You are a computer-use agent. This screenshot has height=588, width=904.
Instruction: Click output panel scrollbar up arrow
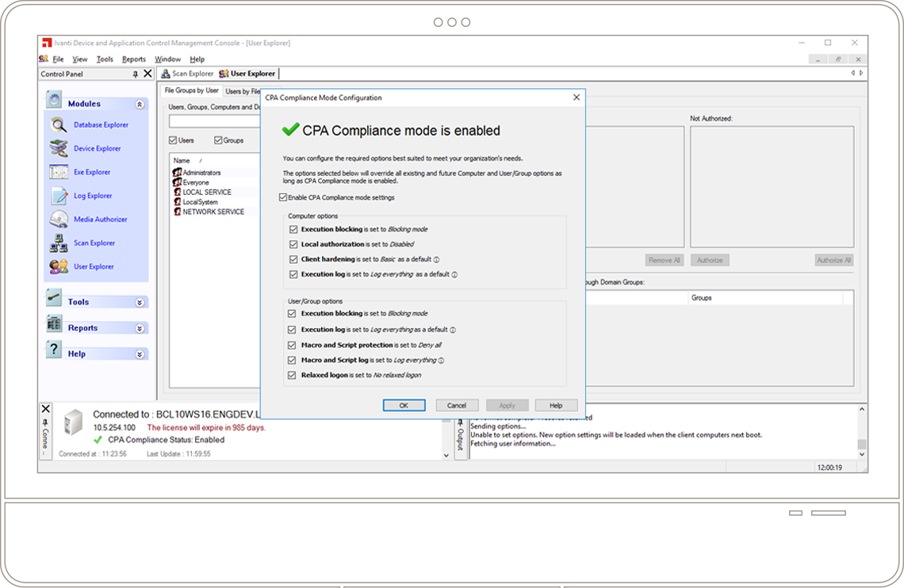pyautogui.click(x=862, y=409)
